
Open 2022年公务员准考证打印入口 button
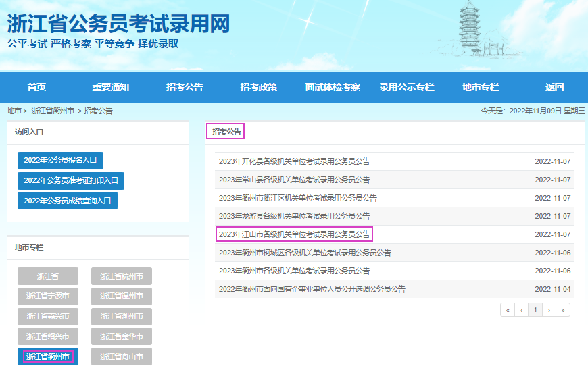pos(71,181)
